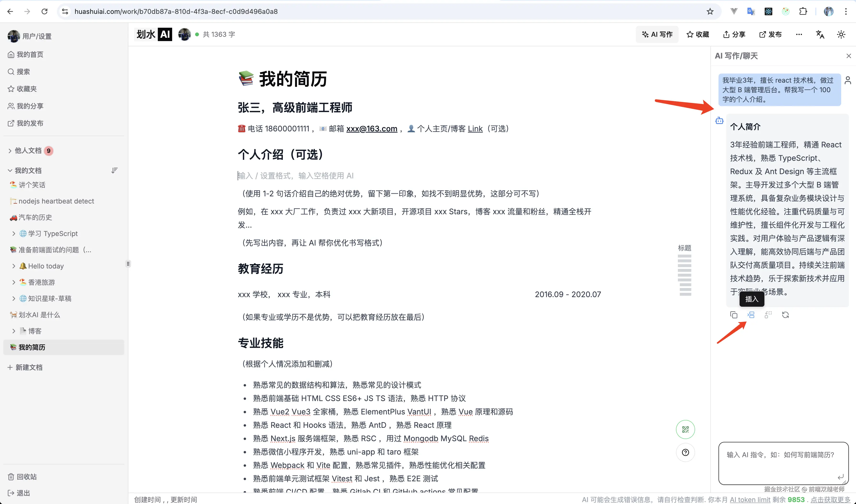Switch theme using the sun icon
The image size is (856, 504).
pos(841,34)
